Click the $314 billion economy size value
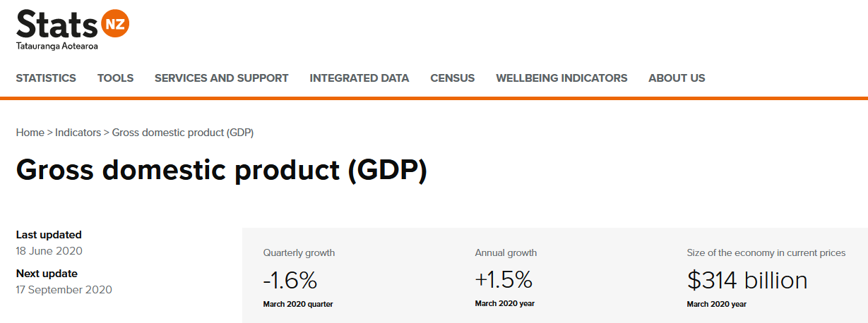868x323 pixels. pyautogui.click(x=747, y=281)
